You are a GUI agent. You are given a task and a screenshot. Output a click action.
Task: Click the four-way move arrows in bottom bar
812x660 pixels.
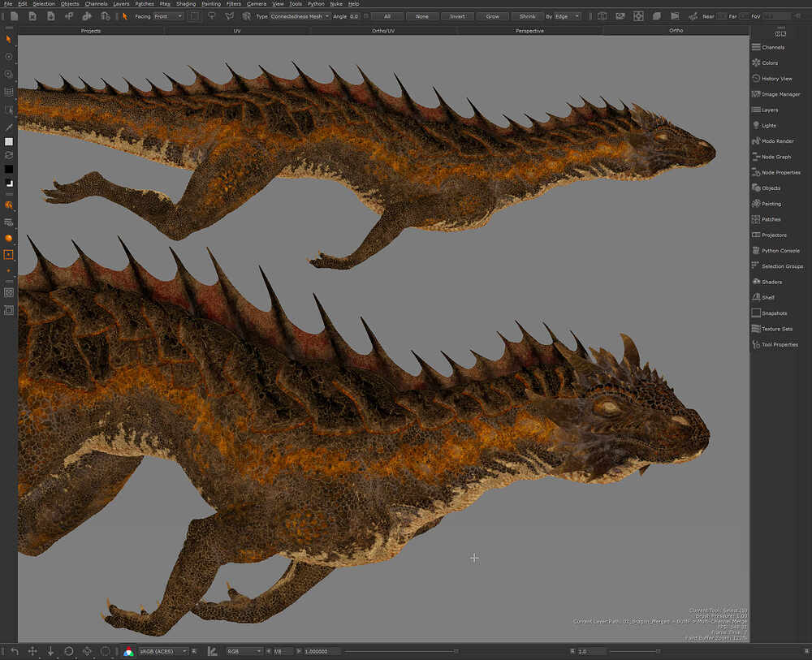[x=32, y=652]
